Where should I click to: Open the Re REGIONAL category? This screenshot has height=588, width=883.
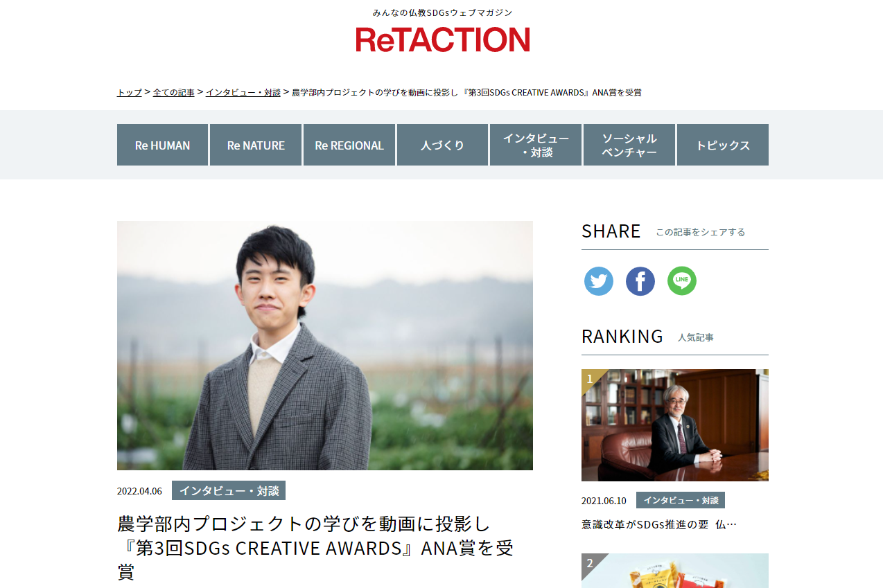pyautogui.click(x=349, y=145)
